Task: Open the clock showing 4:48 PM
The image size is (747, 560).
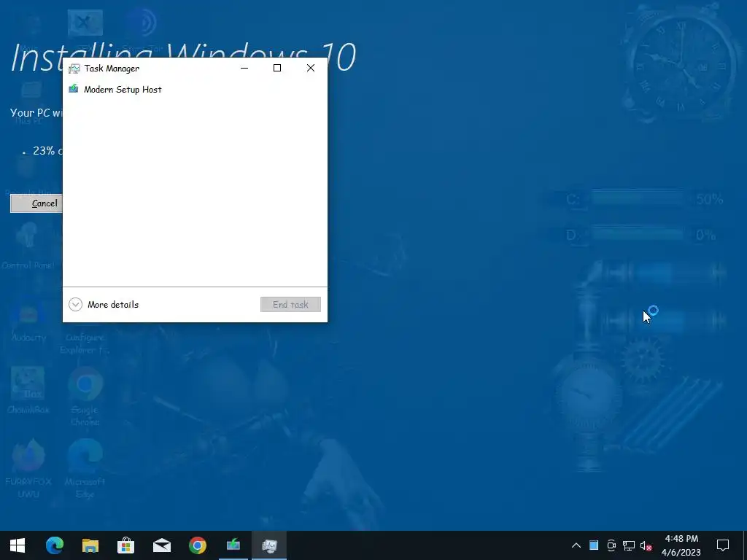Action: click(681, 545)
